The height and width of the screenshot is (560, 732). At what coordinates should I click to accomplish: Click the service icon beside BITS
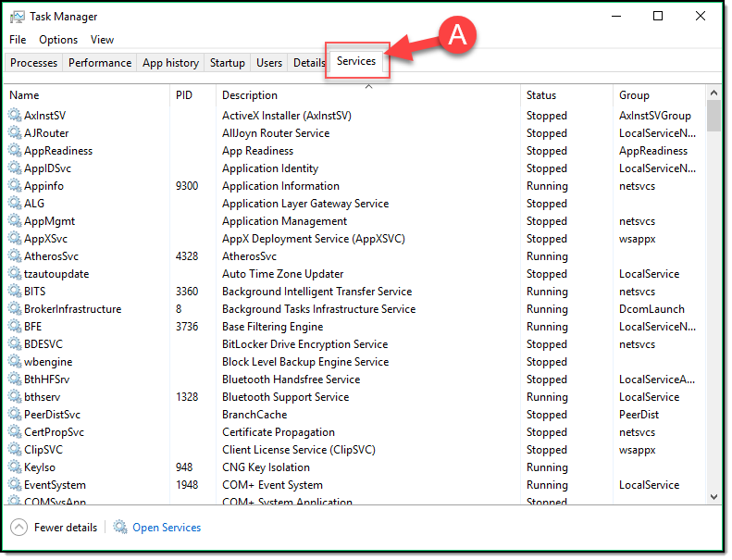pos(15,292)
